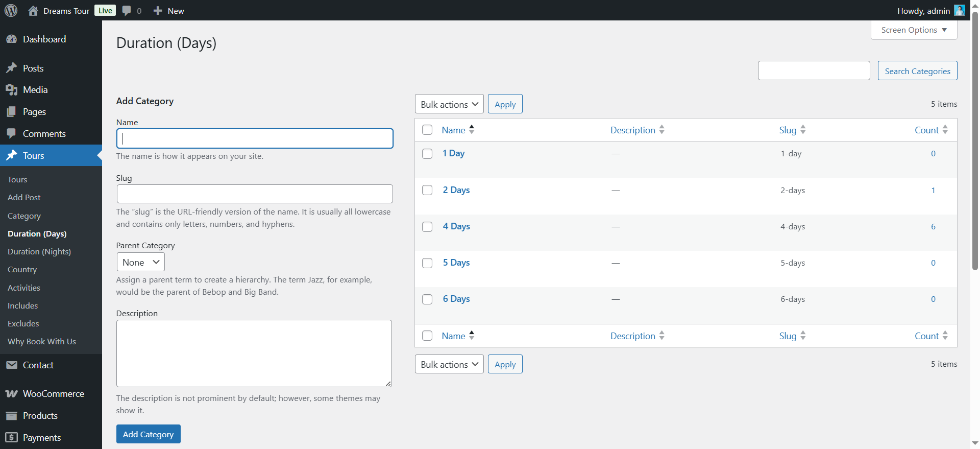This screenshot has width=980, height=449.
Task: Toggle the select-all checkbox in table header
Action: click(x=427, y=130)
